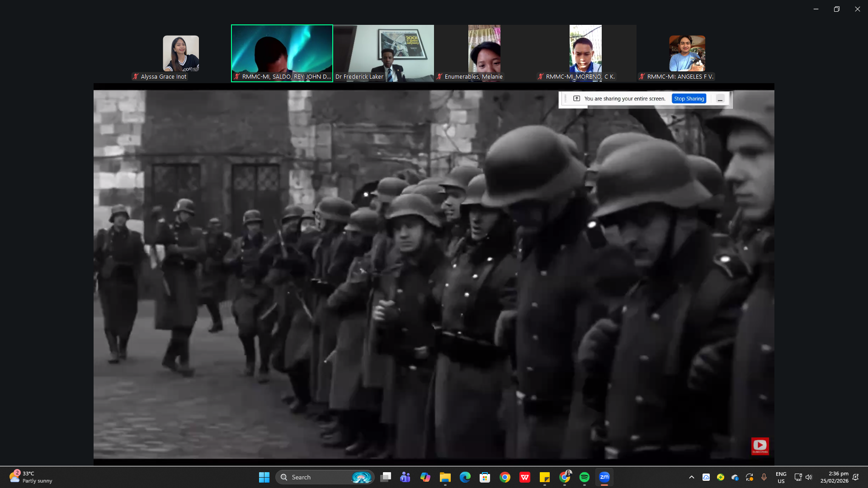This screenshot has height=488, width=868.
Task: Click the Stop Sharing button
Action: coord(689,99)
